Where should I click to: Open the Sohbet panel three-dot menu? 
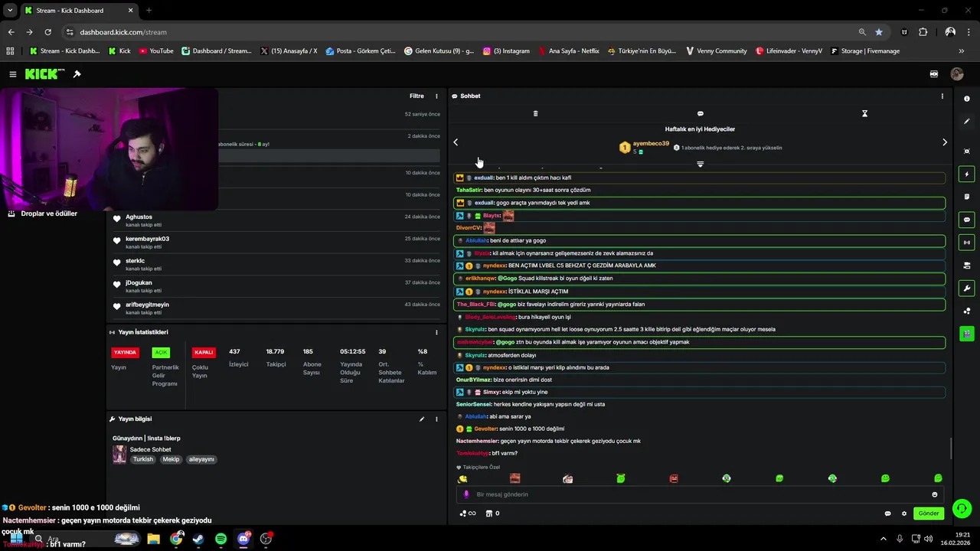click(x=942, y=96)
